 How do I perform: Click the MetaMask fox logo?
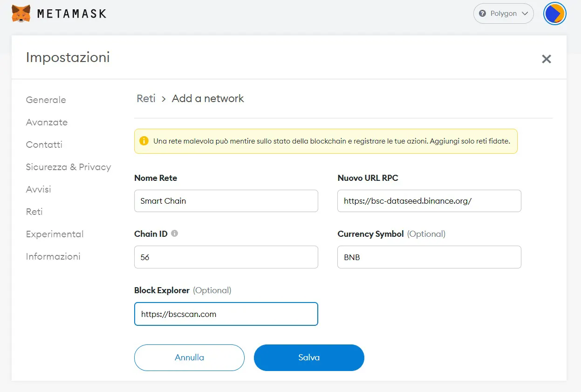(x=21, y=14)
